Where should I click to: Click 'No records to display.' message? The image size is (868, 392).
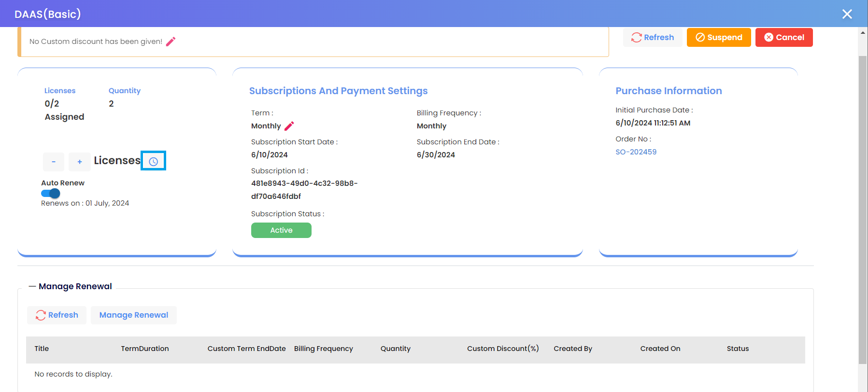73,374
